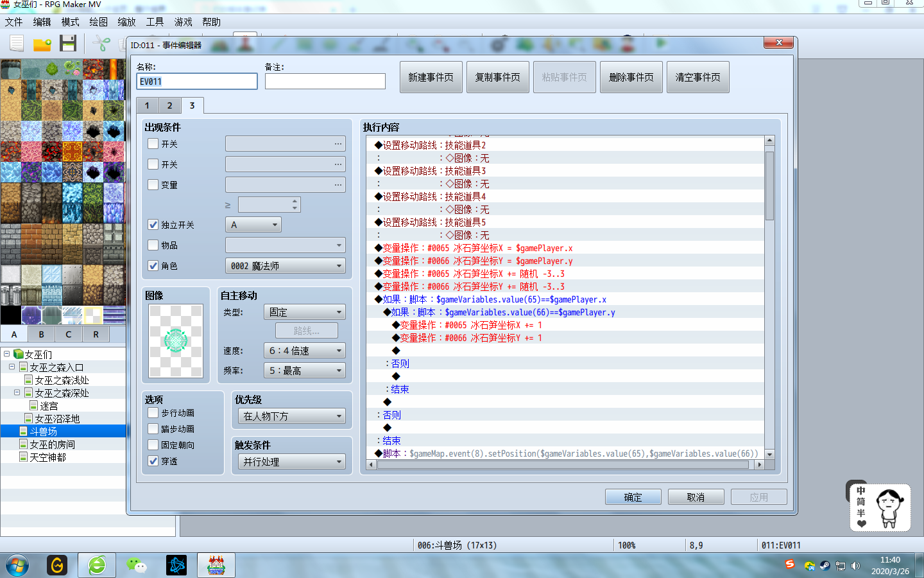This screenshot has height=578, width=924.
Task: Click the Cut scissors icon
Action: click(x=101, y=44)
